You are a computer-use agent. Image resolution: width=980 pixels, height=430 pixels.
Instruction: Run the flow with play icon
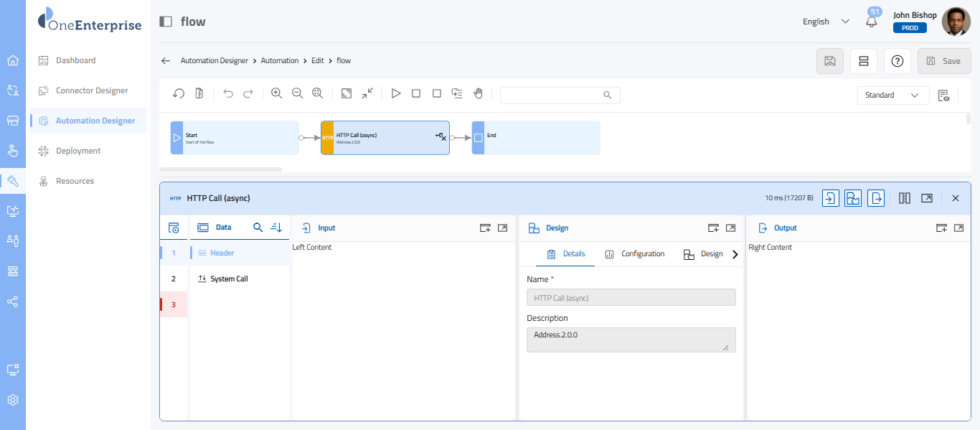(395, 93)
